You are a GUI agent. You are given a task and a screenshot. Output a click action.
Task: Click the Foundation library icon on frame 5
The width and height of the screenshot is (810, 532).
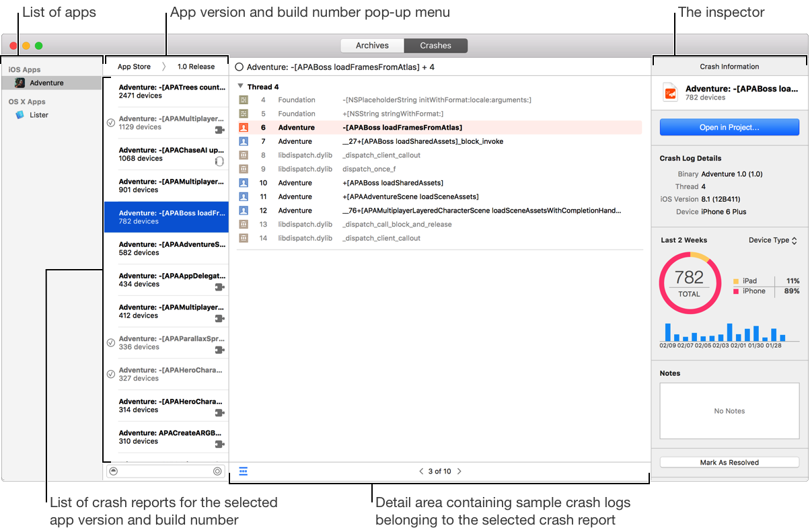tap(244, 114)
